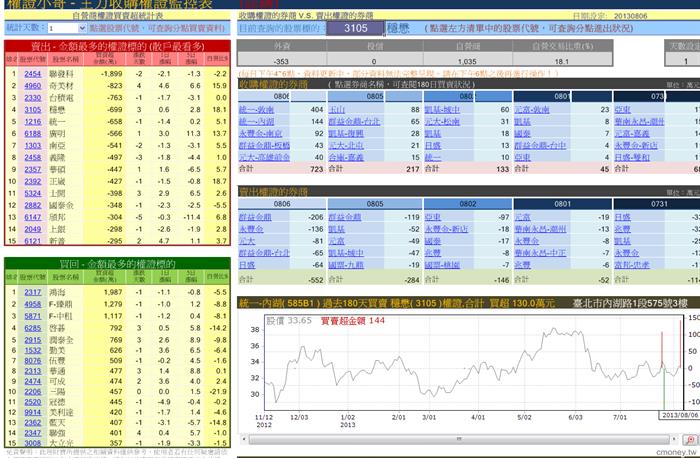700x458 pixels.
Task: Open stock code 2458 link
Action: tap(33, 158)
